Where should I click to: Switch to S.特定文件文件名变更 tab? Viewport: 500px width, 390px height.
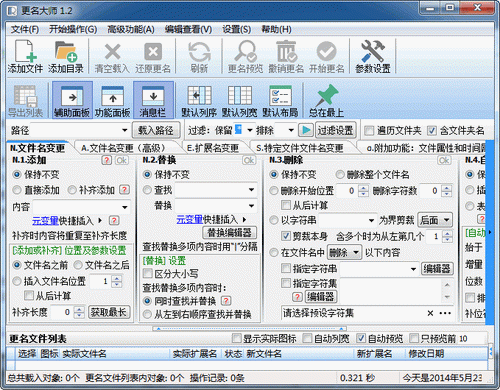[x=300, y=148]
